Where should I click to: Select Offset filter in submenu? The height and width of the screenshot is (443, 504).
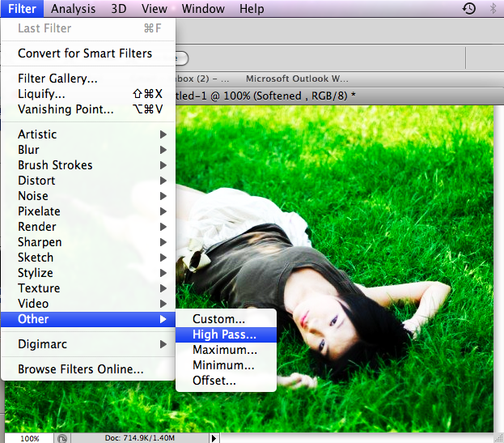pos(226,381)
